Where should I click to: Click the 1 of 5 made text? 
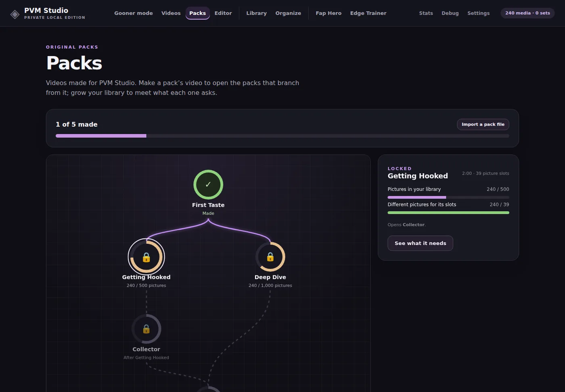click(77, 124)
